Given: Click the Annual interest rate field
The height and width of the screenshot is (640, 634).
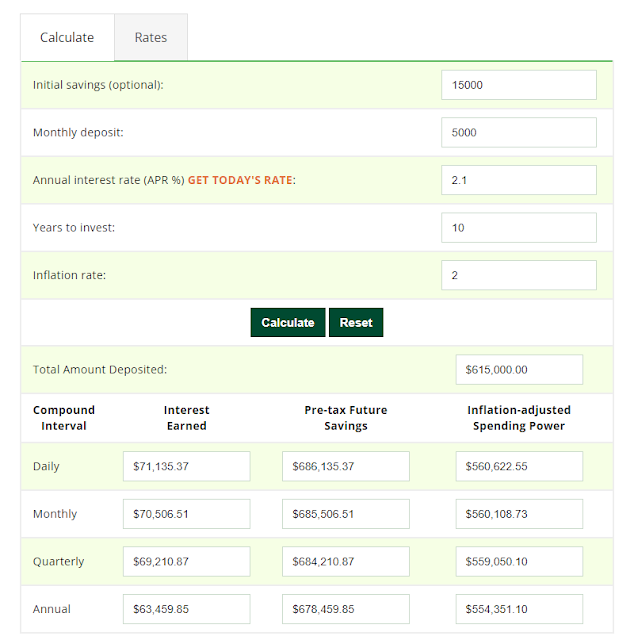Looking at the screenshot, I should pyautogui.click(x=518, y=180).
